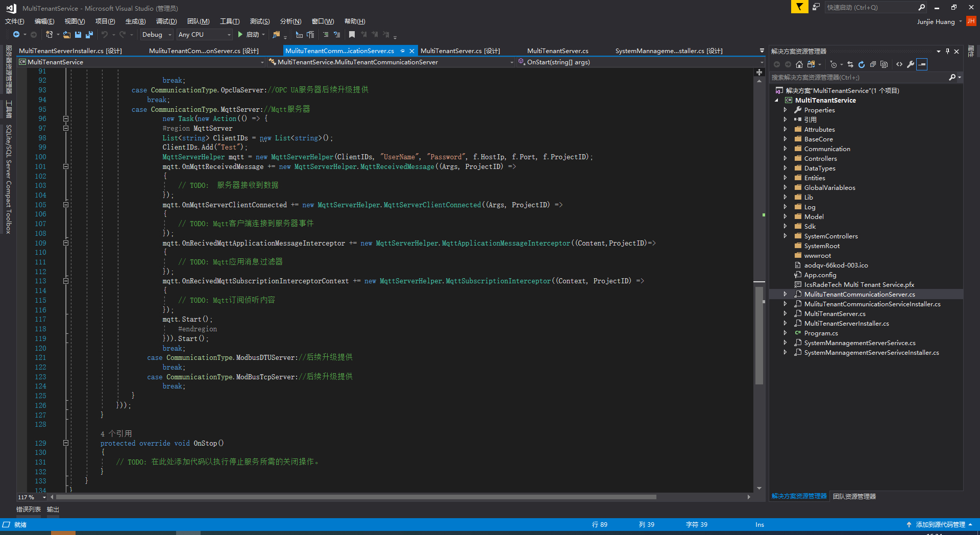Toggle the Preview Selected Items button
Image resolution: width=980 pixels, height=535 pixels.
coord(922,64)
